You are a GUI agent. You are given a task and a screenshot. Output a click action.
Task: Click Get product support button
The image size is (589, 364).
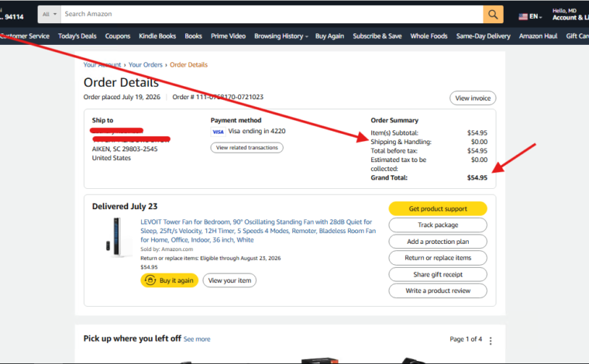[x=438, y=208]
